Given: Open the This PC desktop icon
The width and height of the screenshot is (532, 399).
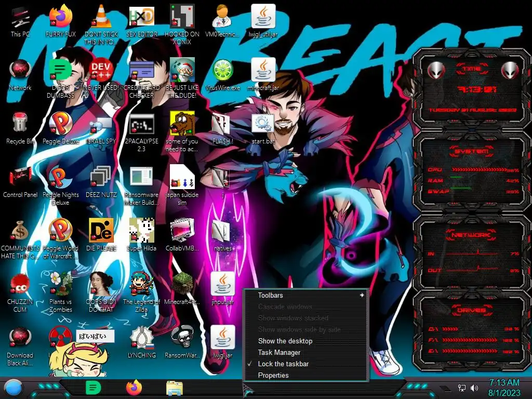Looking at the screenshot, I should [20, 17].
